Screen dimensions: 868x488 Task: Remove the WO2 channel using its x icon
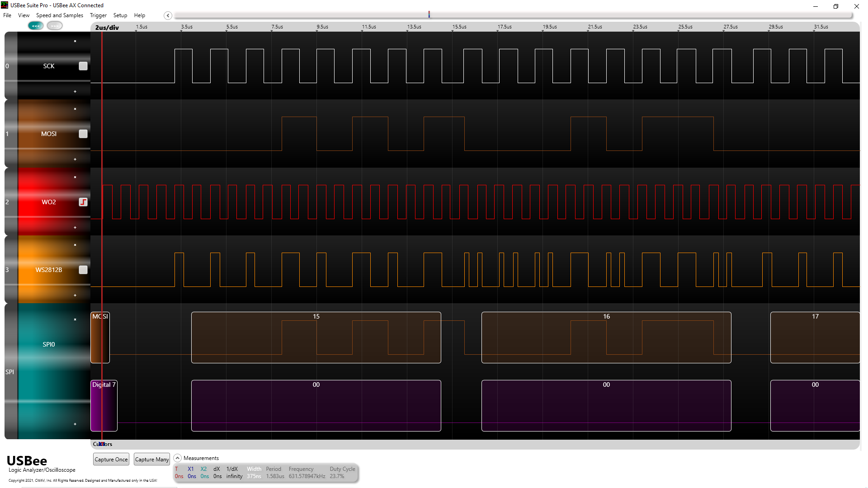click(75, 177)
